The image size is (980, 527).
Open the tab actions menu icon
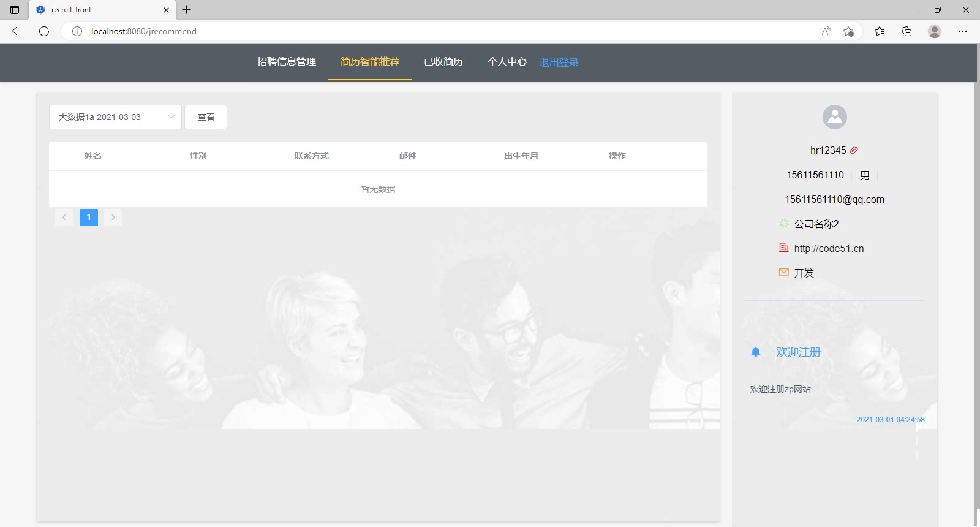(15, 10)
